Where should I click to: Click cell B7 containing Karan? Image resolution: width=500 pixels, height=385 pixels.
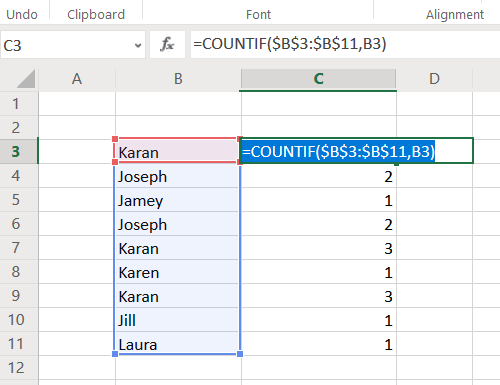(x=178, y=248)
